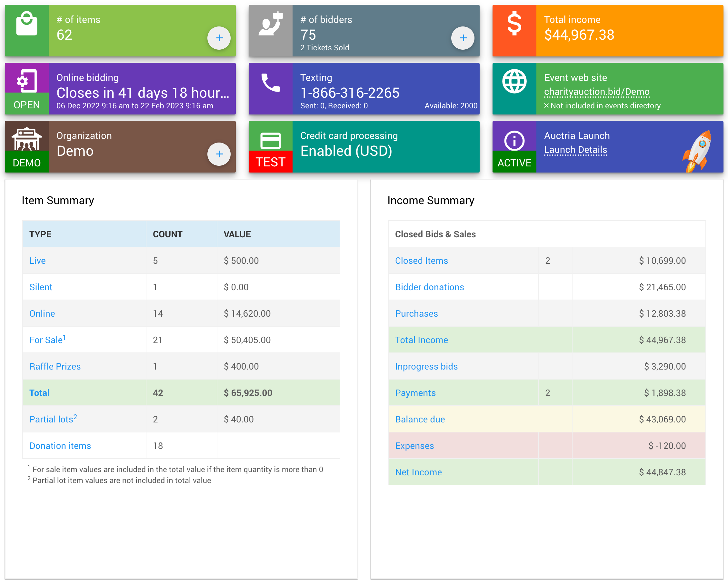Click the organization building icon

click(26, 139)
